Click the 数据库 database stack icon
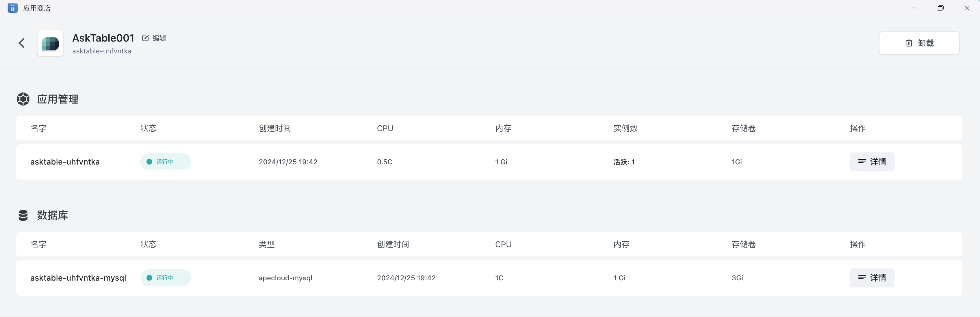 (23, 215)
